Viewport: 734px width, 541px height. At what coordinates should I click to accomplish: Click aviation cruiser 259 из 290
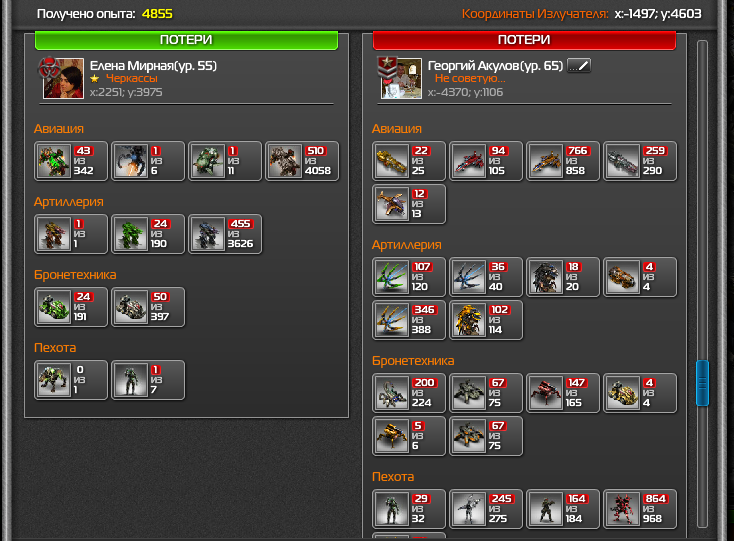coord(640,161)
